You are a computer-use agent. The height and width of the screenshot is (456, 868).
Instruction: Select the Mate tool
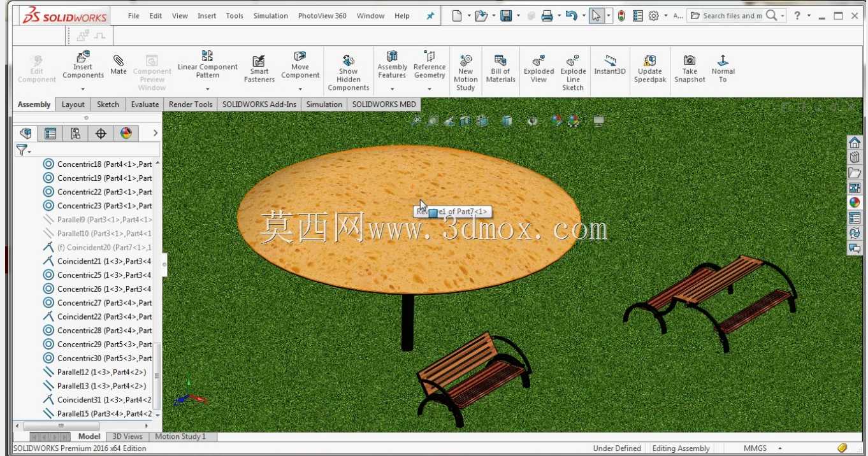(x=119, y=65)
